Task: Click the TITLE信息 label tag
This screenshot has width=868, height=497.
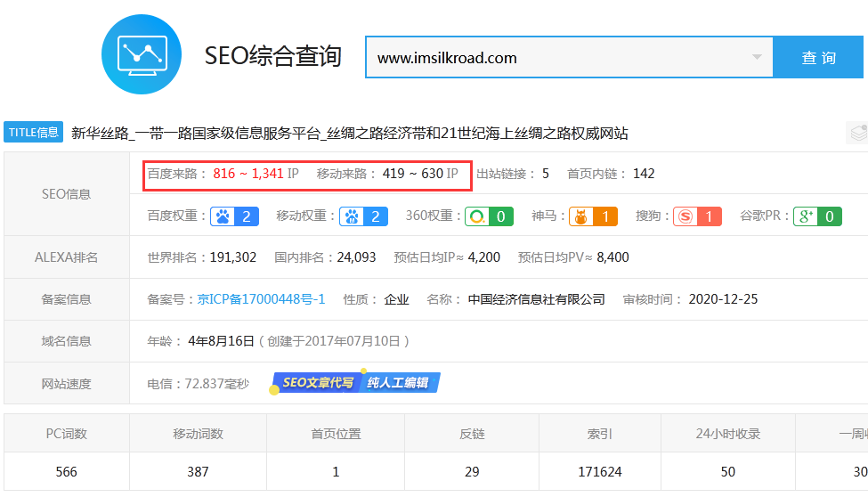Action: [x=33, y=133]
